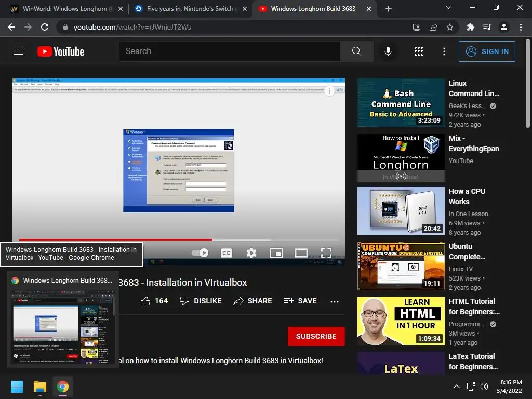Open Chrome tab search dropdown
The width and height of the screenshot is (532, 399).
coord(448,7)
